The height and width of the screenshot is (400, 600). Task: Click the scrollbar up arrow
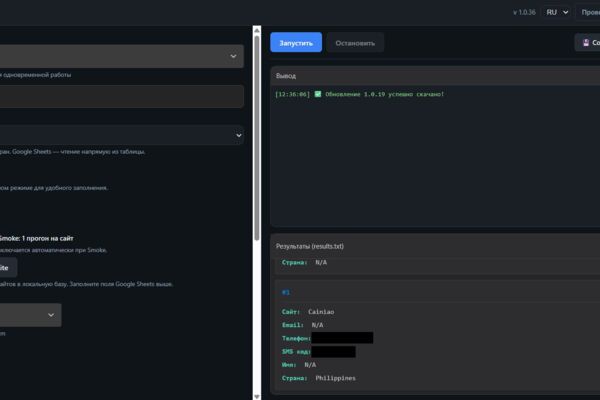tap(257, 30)
